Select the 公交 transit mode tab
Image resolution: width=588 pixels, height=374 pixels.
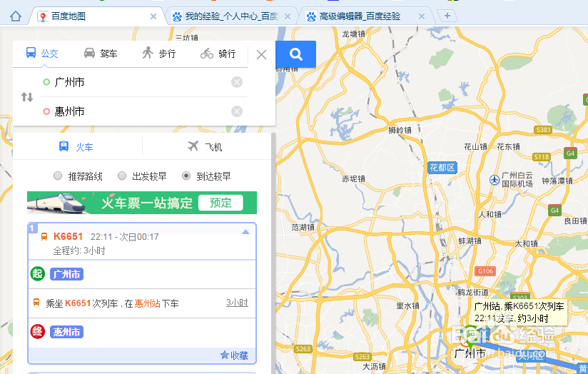tap(42, 54)
